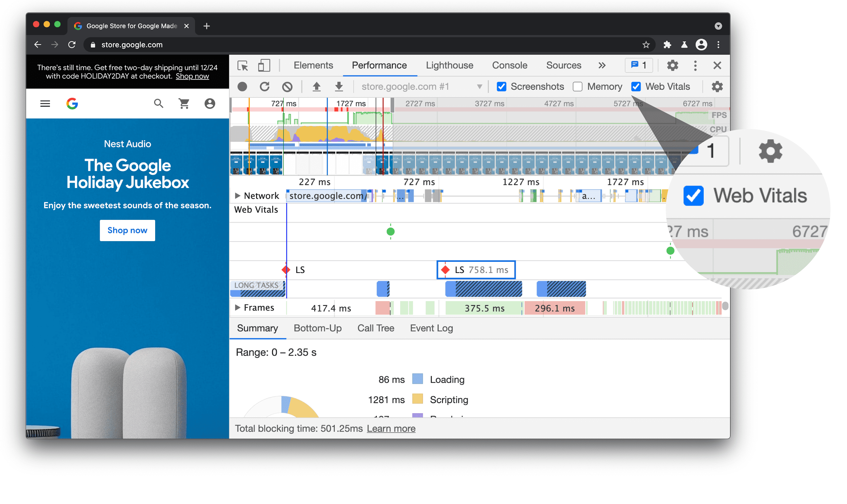Expand the Frames row expander
Image resolution: width=847 pixels, height=504 pixels.
coord(237,308)
